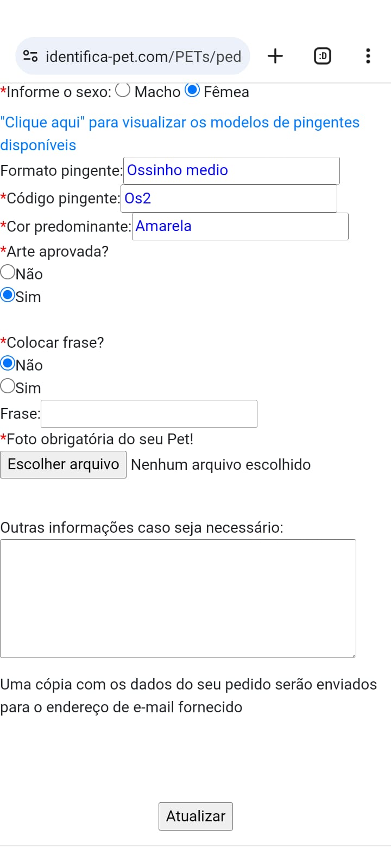Viewport: 391px width, 868px height.
Task: Tap the site info icon in address bar
Action: (x=30, y=56)
